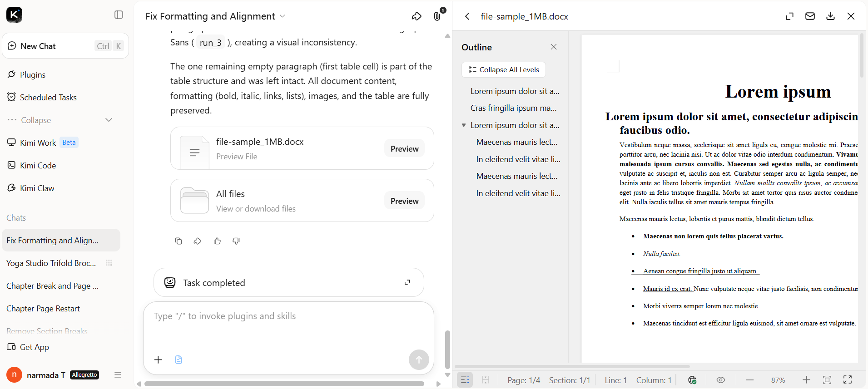The height and width of the screenshot is (389, 868).
Task: Click the Kimi logo icon
Action: click(14, 15)
